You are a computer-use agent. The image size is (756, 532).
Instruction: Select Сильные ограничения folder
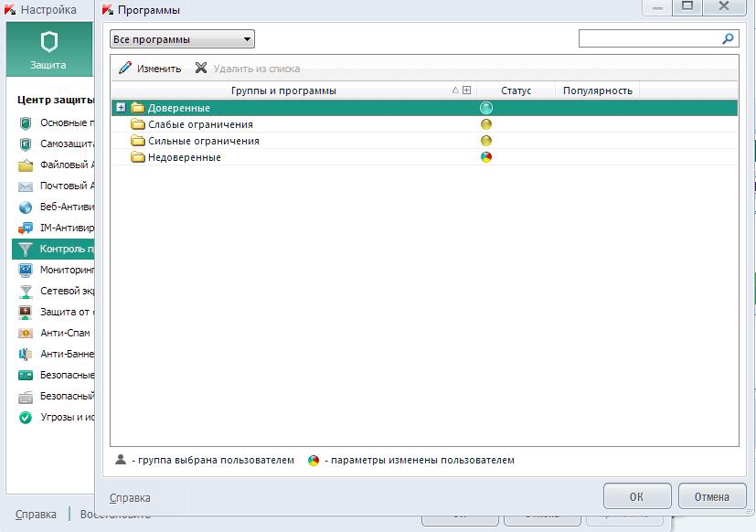(424, 141)
